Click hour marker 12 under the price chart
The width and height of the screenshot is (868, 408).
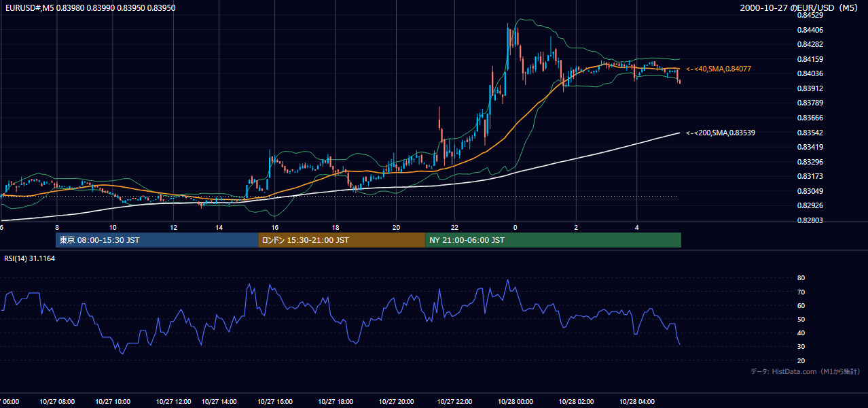point(173,227)
